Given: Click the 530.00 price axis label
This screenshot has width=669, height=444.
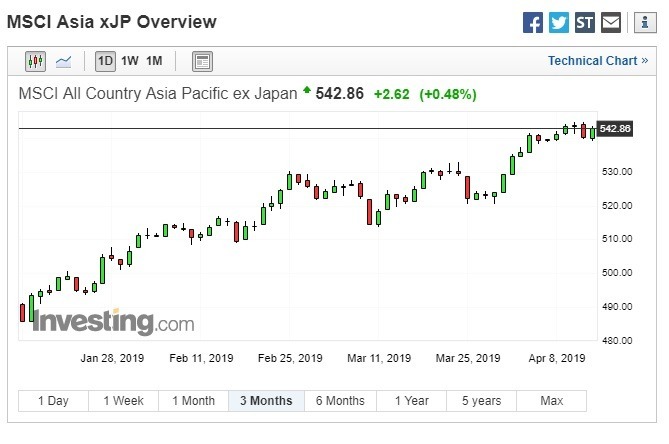Looking at the screenshot, I should [617, 172].
